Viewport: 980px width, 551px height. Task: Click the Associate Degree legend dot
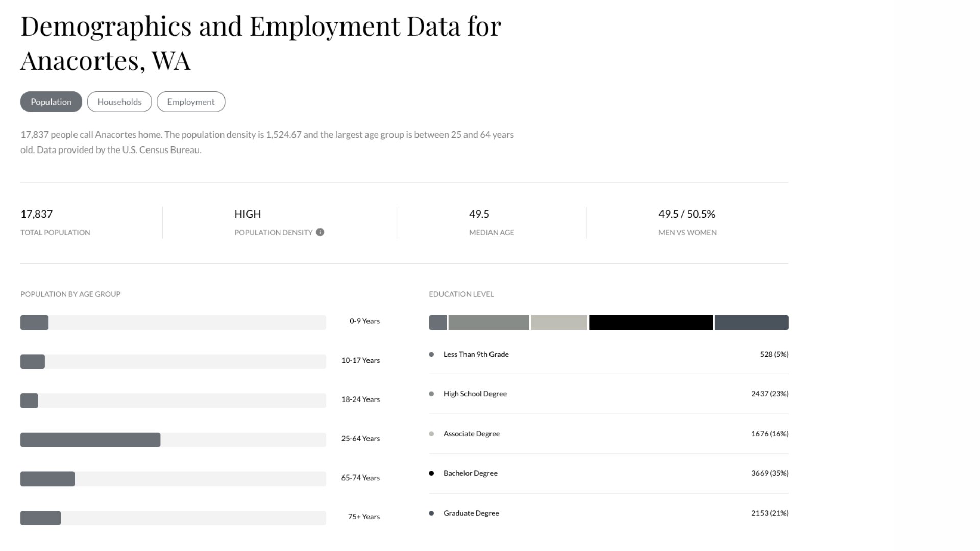pos(431,434)
